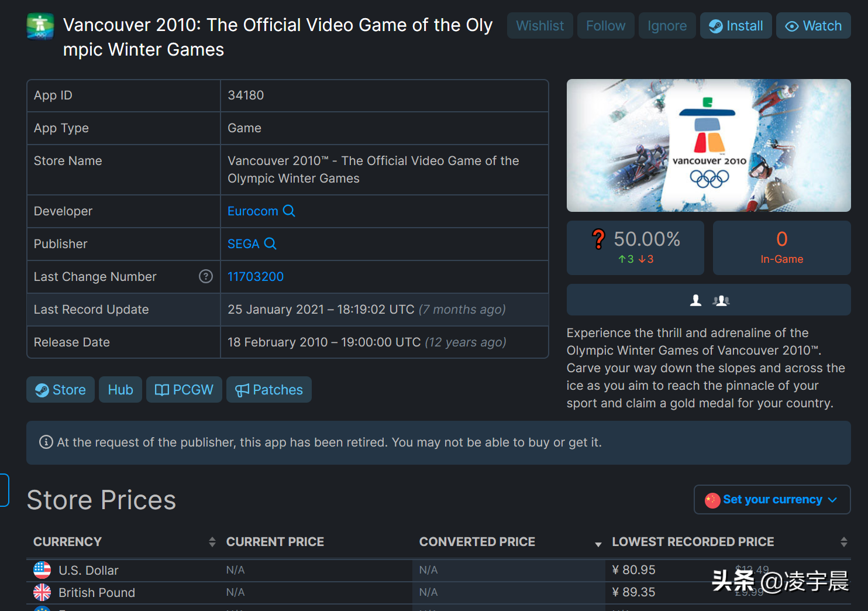
Task: Click the ¥ 80.95 lowest price
Action: click(633, 570)
